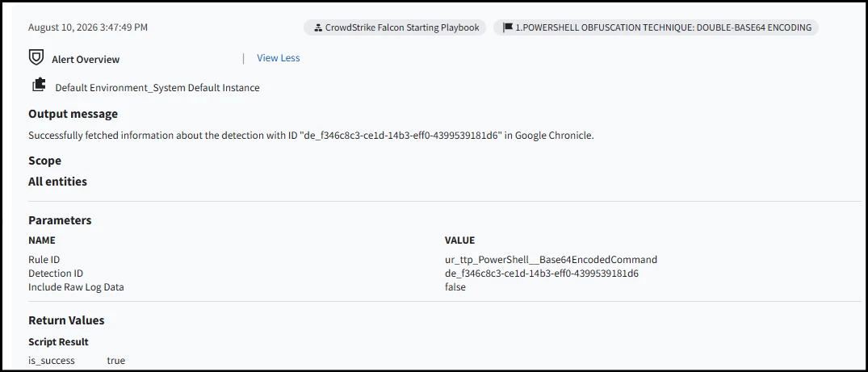Click the Parameters section heading
This screenshot has width=868, height=372.
coord(60,220)
